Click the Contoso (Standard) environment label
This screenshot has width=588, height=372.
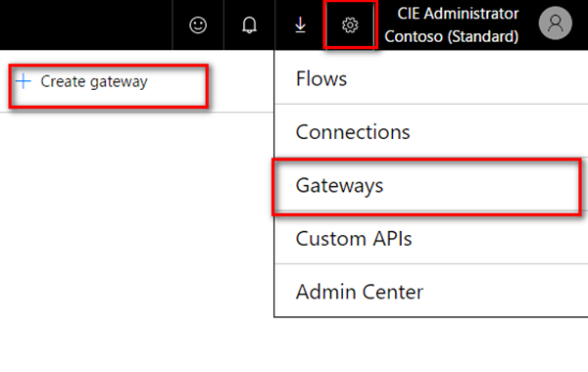pos(452,36)
